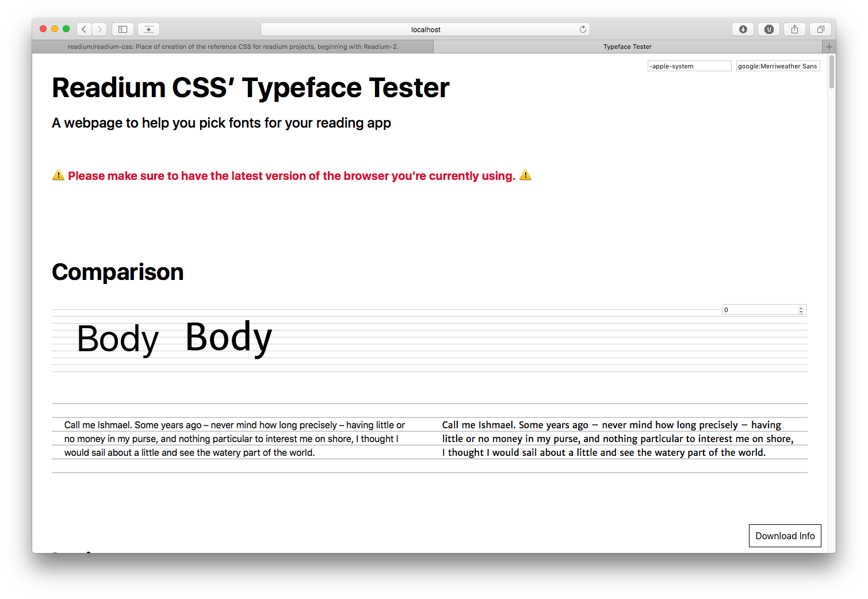
Task: Open a new tab with plus button
Action: [x=829, y=47]
